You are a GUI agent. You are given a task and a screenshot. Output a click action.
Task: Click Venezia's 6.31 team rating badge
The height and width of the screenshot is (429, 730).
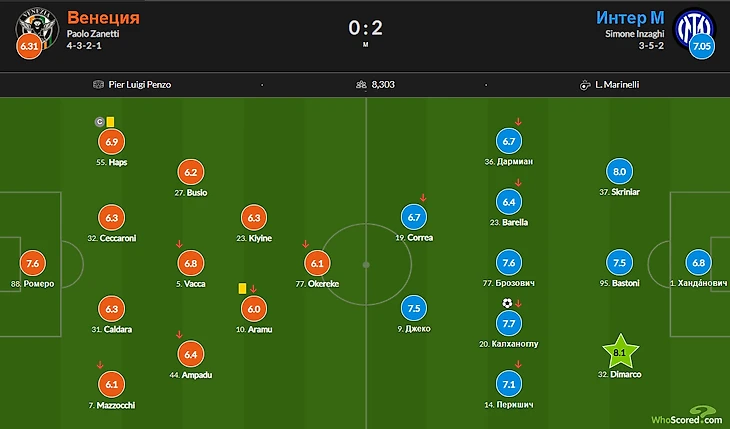pos(30,46)
